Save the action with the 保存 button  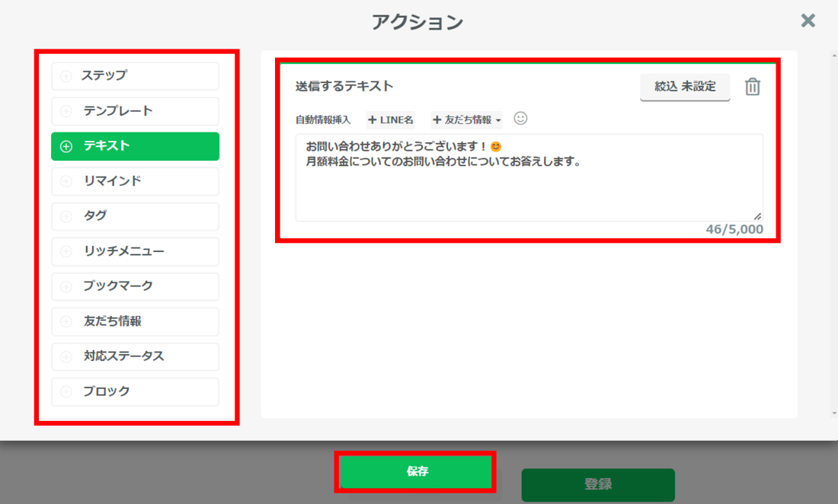415,472
